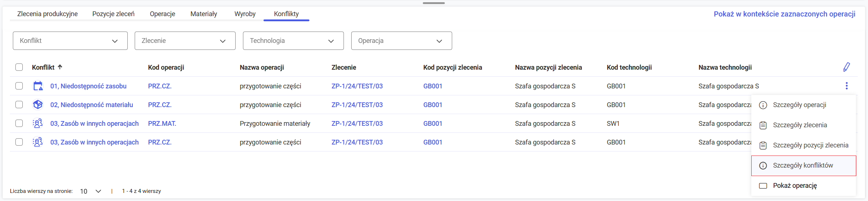Change rows per page dropdown value

(90, 191)
